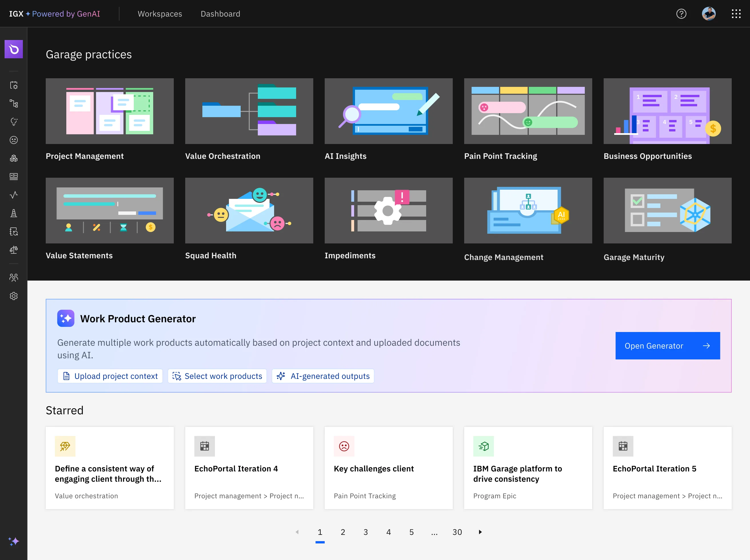
Task: Open starred card title 'EchoPortal Iteration 5'
Action: (x=654, y=469)
